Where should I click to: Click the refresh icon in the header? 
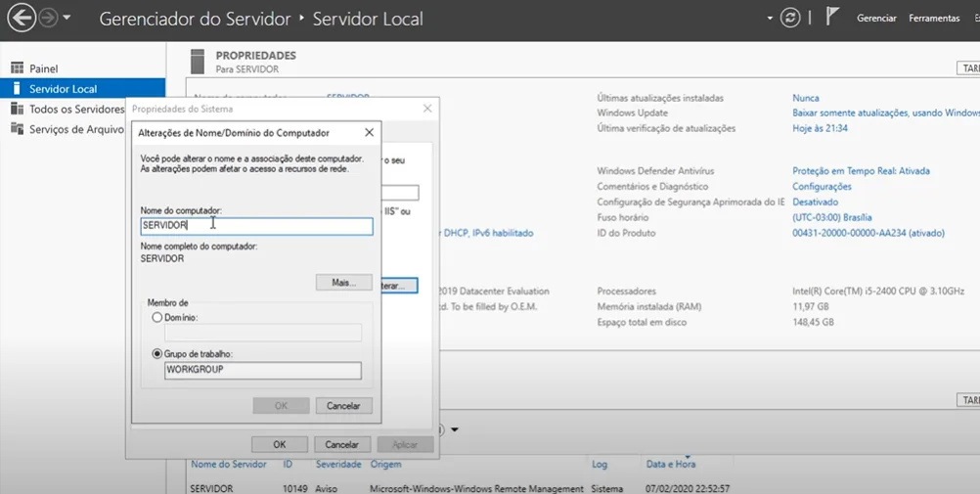[x=790, y=19]
